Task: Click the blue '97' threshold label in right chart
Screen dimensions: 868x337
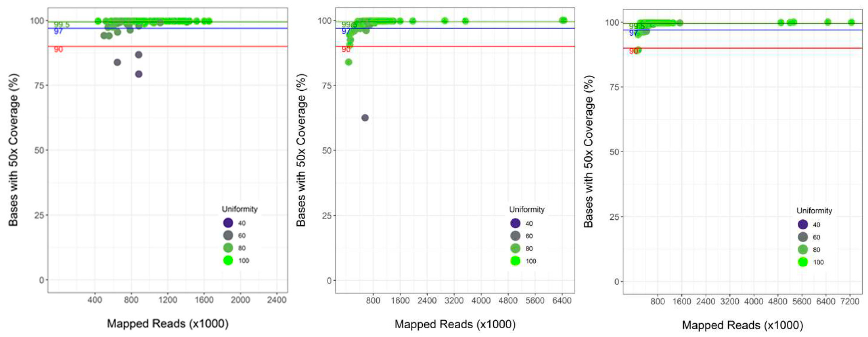Action: pos(633,33)
